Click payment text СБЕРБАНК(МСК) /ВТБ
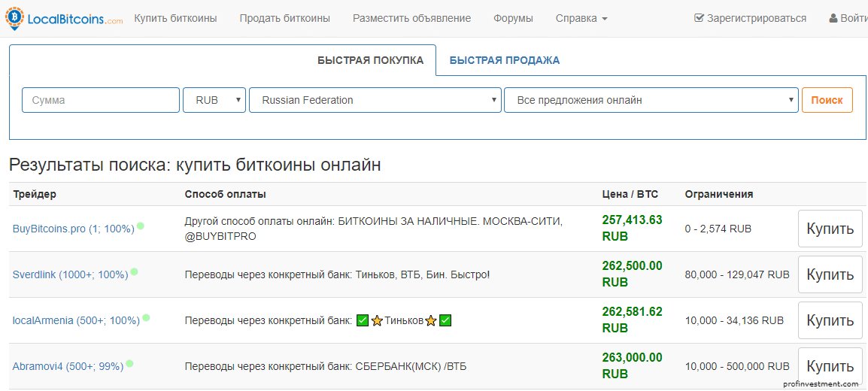The height and width of the screenshot is (391, 868). 411,366
